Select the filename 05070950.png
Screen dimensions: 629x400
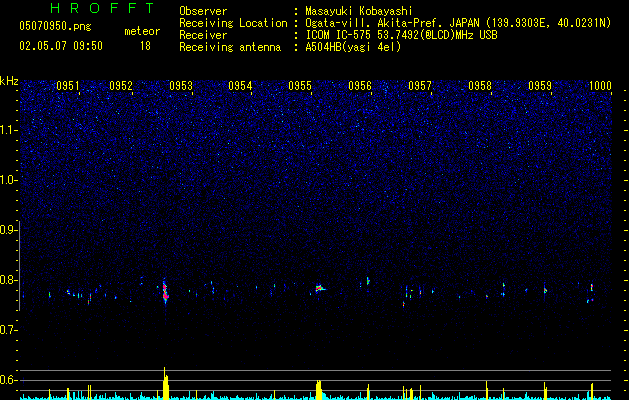55,26
